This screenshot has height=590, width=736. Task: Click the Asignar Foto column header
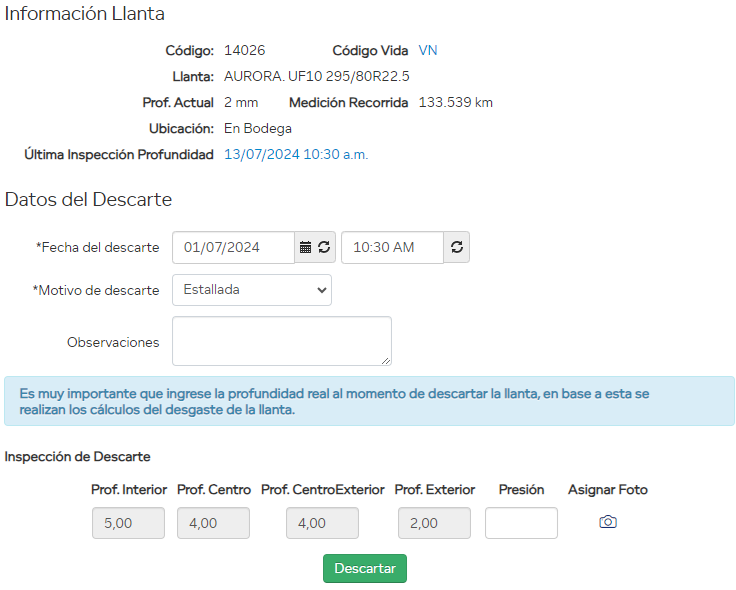(607, 490)
